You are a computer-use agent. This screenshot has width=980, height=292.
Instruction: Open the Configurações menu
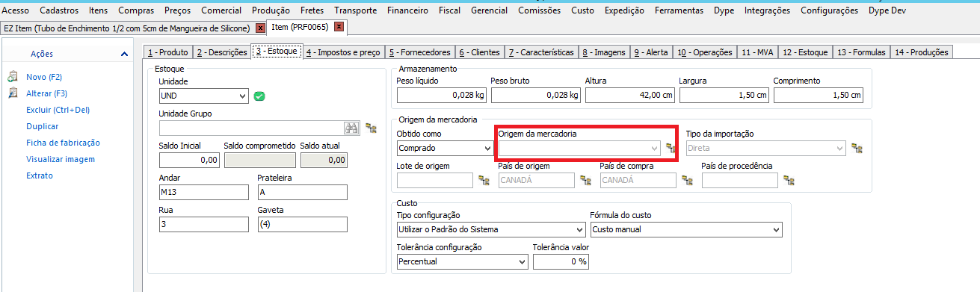pos(829,10)
